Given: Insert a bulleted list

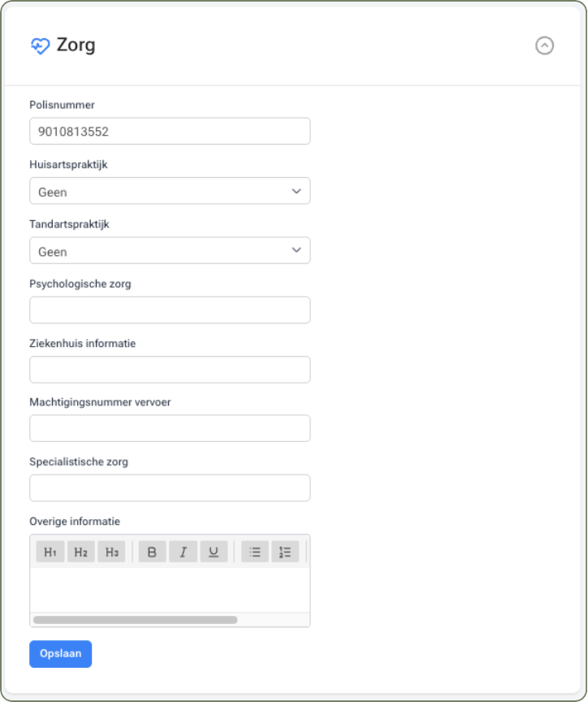Looking at the screenshot, I should 254,552.
